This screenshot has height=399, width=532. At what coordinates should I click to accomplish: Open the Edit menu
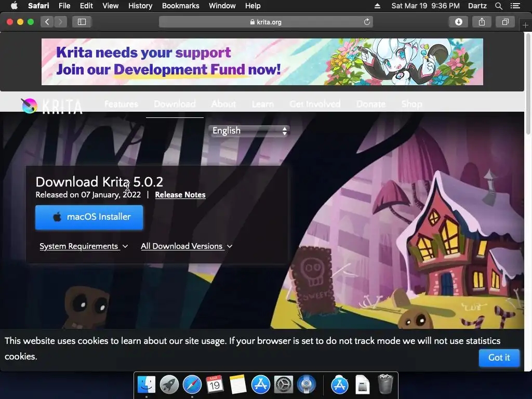click(x=86, y=6)
